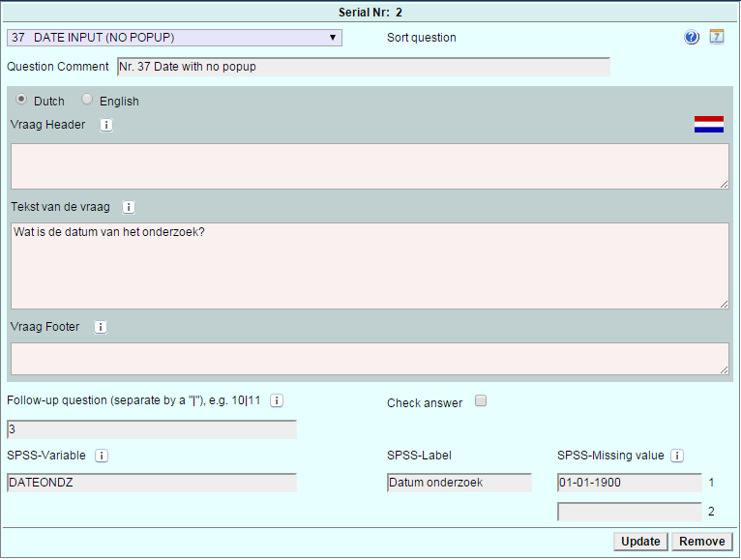Open the calendar icon at top right
Image resolution: width=741 pixels, height=560 pixels.
coord(717,37)
